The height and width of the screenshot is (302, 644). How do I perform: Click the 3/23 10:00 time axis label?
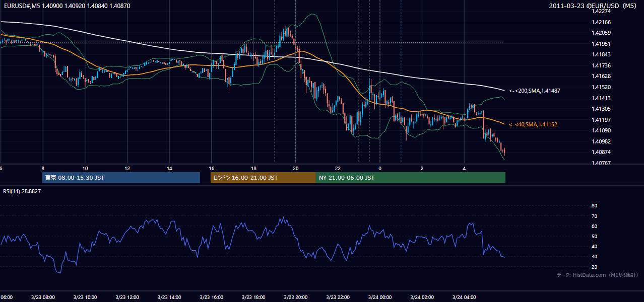(85, 297)
